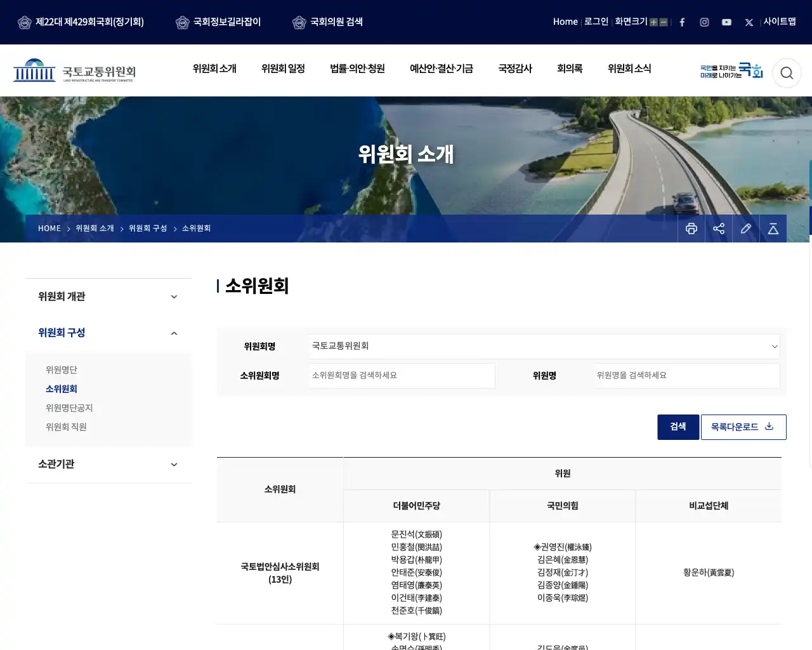The height and width of the screenshot is (650, 812).
Task: Open the 위원회 소식 main menu
Action: (x=629, y=69)
